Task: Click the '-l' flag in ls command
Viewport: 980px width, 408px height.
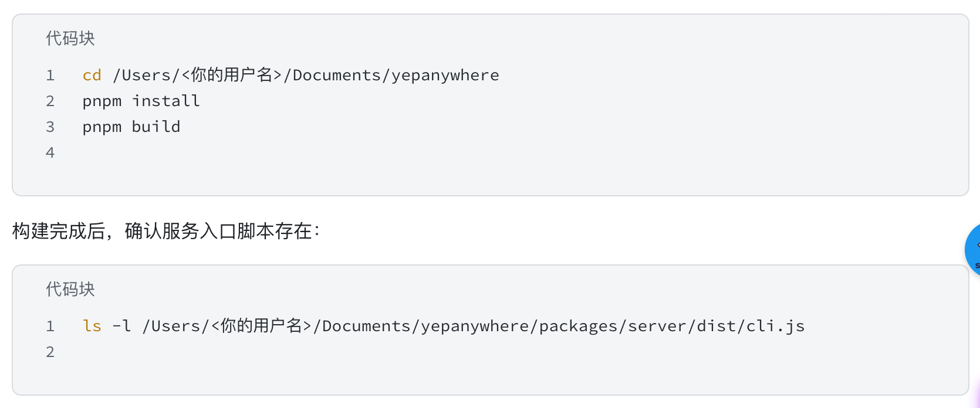Action: pos(121,326)
